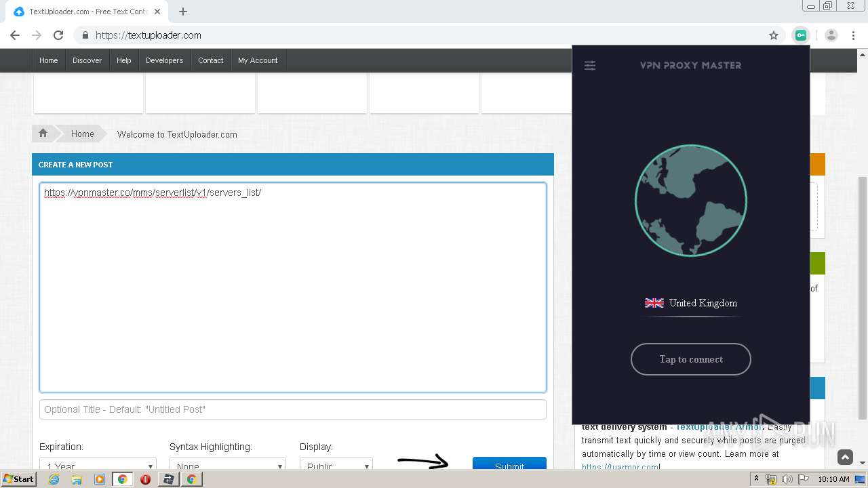Image resolution: width=868 pixels, height=488 pixels.
Task: Open the Home menu item
Action: click(49, 60)
